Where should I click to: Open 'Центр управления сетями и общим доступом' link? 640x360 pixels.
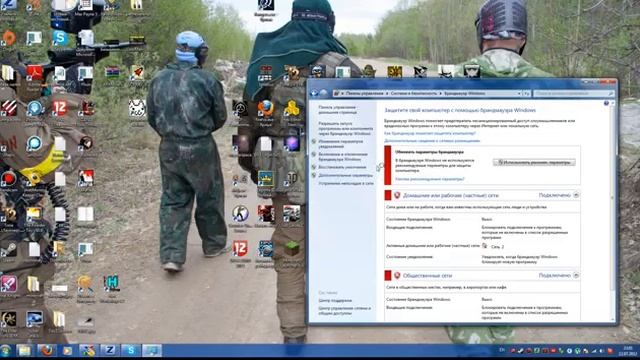(344, 311)
